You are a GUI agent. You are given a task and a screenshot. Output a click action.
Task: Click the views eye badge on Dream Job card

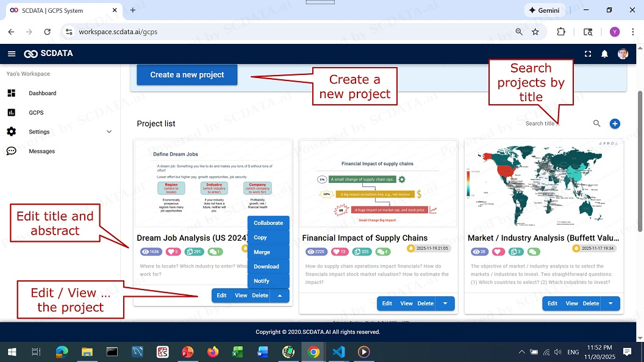click(x=151, y=252)
